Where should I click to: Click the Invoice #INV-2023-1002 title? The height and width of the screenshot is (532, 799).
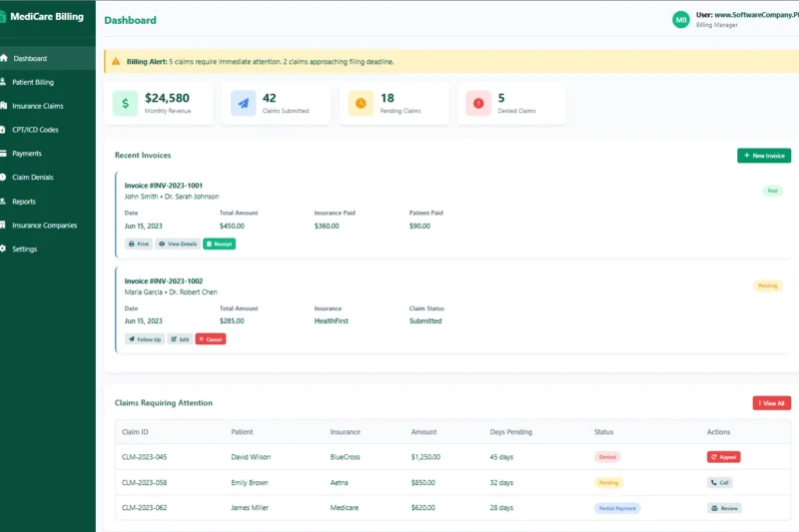(164, 281)
